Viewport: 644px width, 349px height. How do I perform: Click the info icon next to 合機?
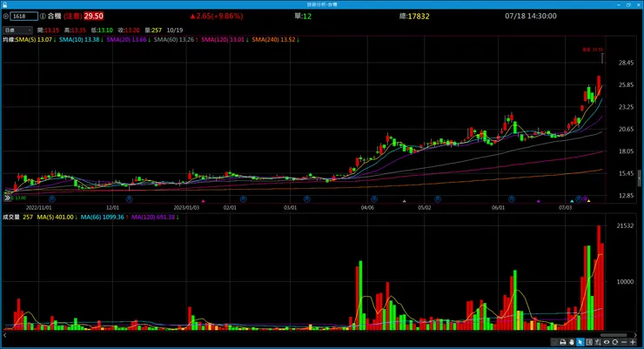(x=43, y=17)
